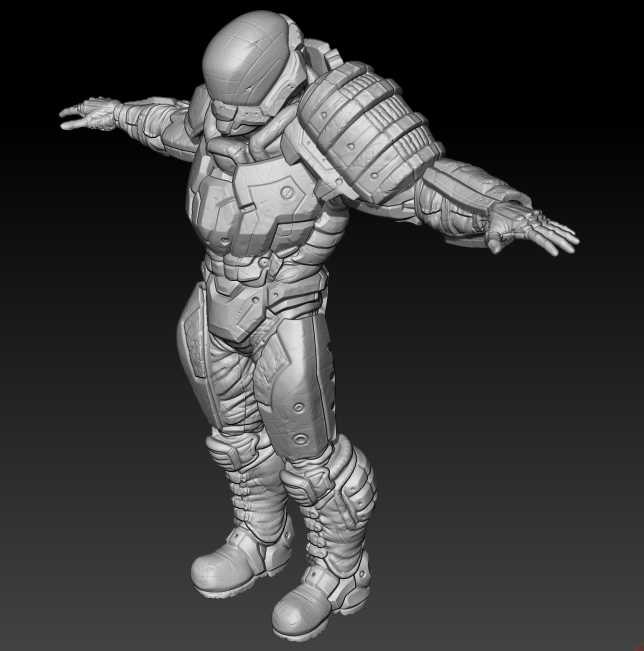Click the large ribbed shoulder pauldron
644x651 pixels.
pyautogui.click(x=370, y=133)
